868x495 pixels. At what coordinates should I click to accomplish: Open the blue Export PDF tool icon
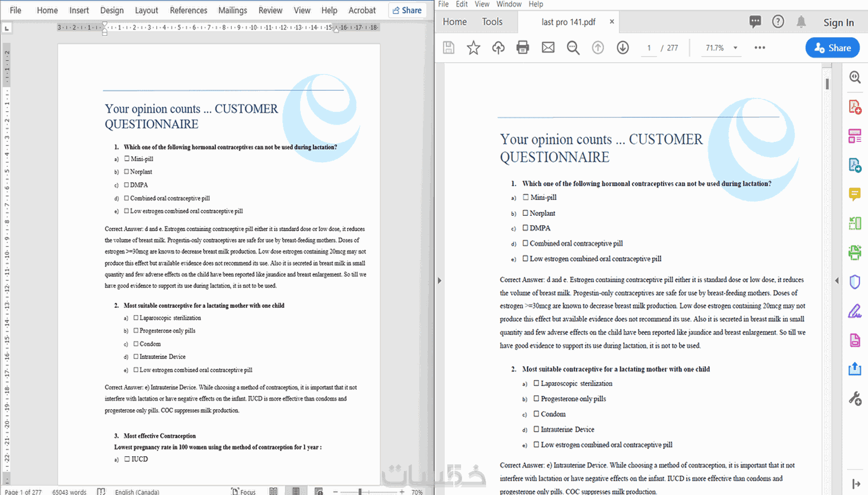pyautogui.click(x=855, y=165)
